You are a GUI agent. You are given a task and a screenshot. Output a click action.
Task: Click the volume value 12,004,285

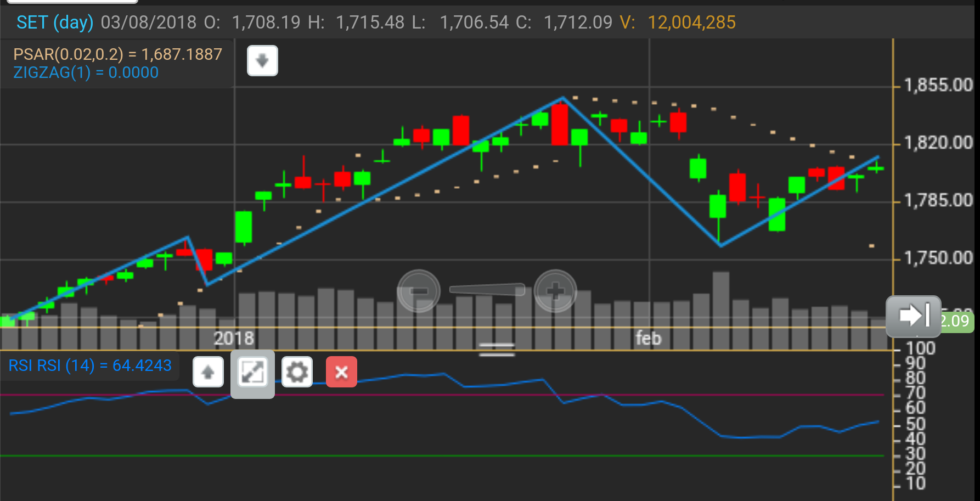tap(692, 22)
